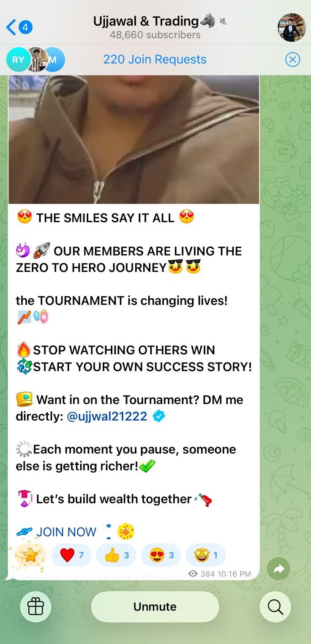Dismiss the Join Requests banner
This screenshot has width=311, height=644.
[x=292, y=60]
